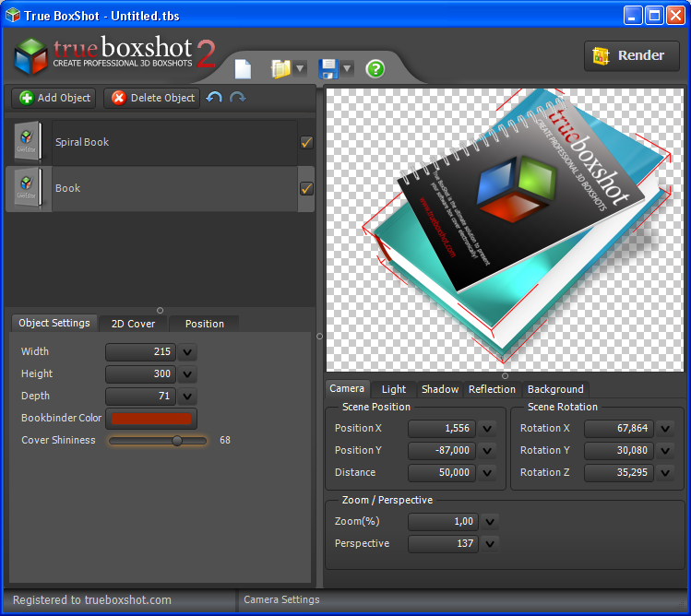Image resolution: width=691 pixels, height=616 pixels.
Task: Click the Save floppy disk icon
Action: pos(328,69)
